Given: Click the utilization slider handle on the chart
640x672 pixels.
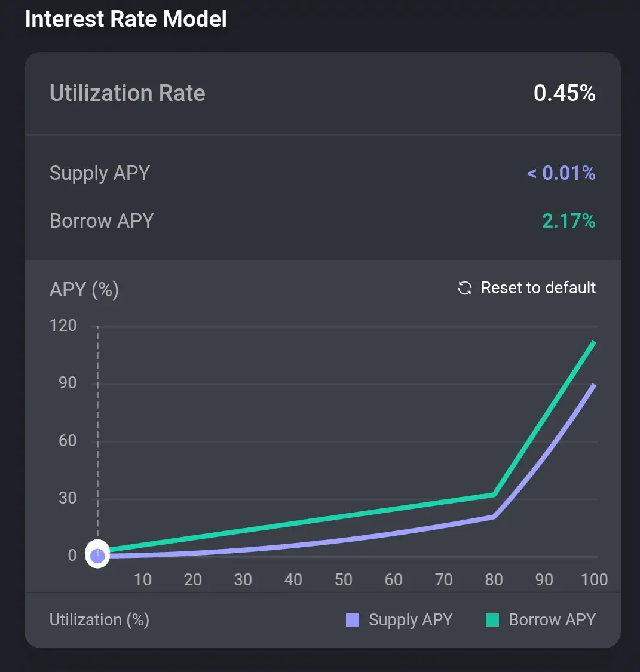Looking at the screenshot, I should pos(97,556).
